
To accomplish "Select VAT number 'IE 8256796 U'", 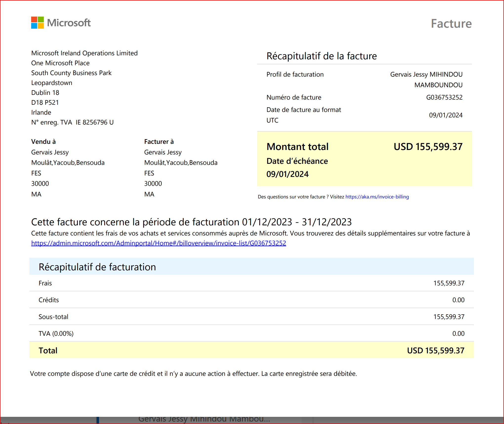I will [95, 122].
